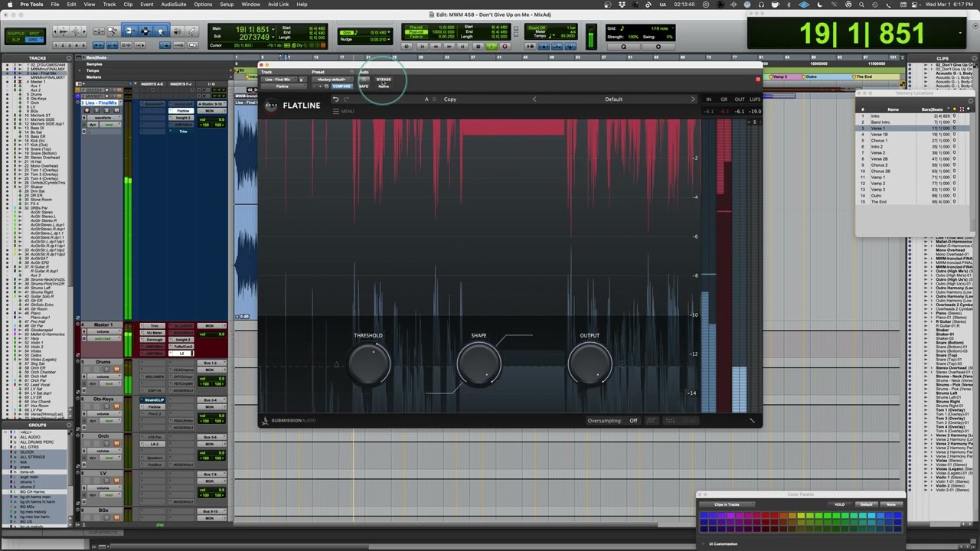This screenshot has height=551, width=980.
Task: Go to previous Flatline preset arrow
Action: tap(534, 99)
